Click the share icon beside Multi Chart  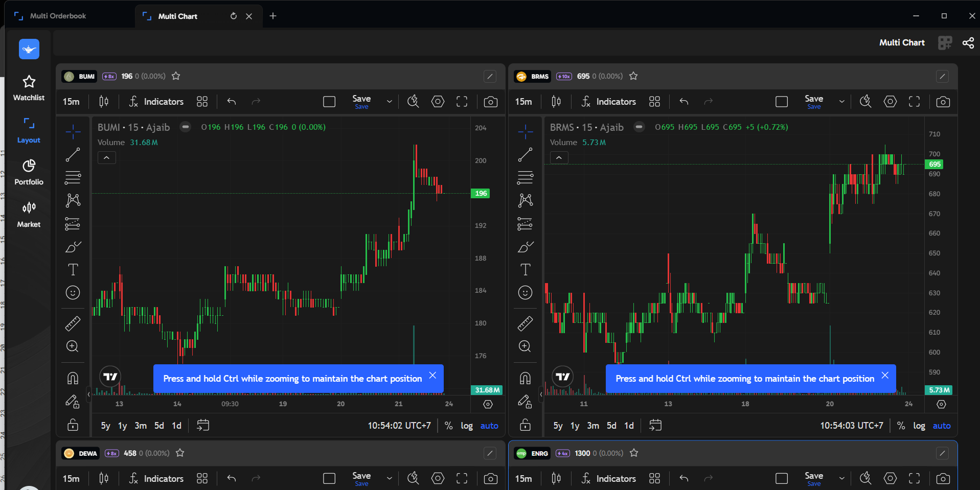pyautogui.click(x=968, y=43)
